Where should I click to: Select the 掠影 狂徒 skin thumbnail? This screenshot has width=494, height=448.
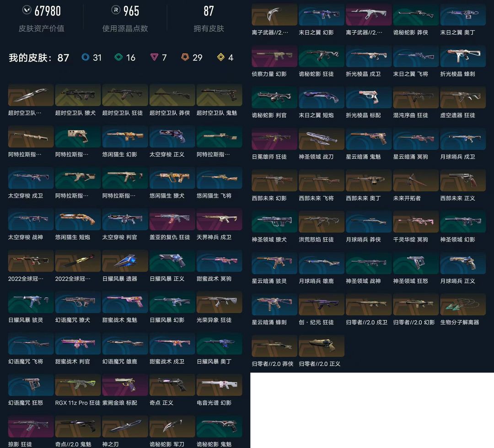31,426
